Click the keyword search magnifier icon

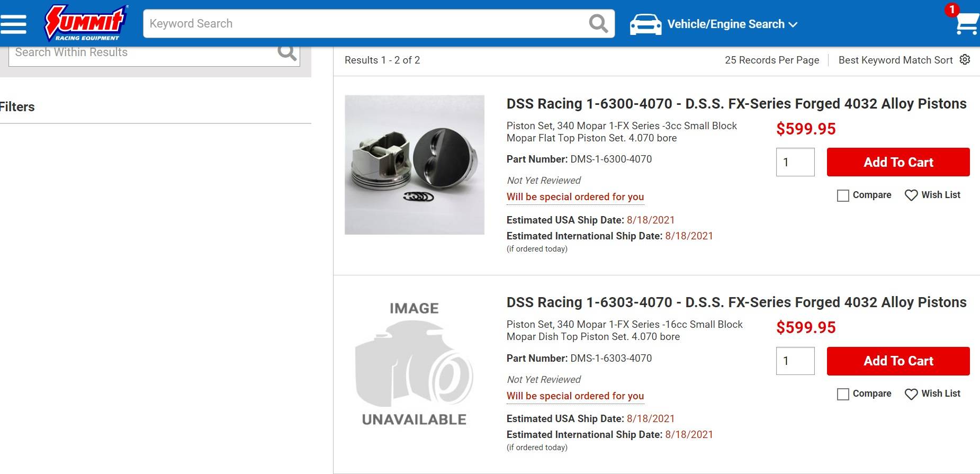598,23
